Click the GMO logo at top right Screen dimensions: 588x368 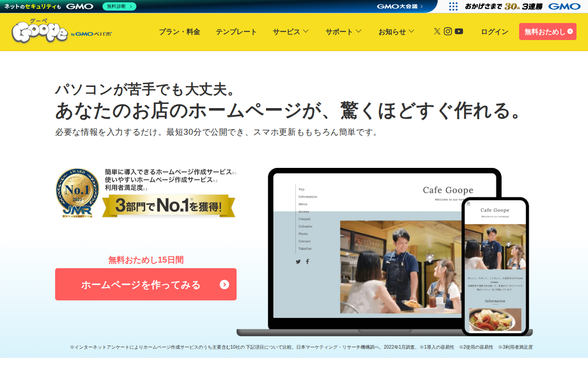click(565, 6)
